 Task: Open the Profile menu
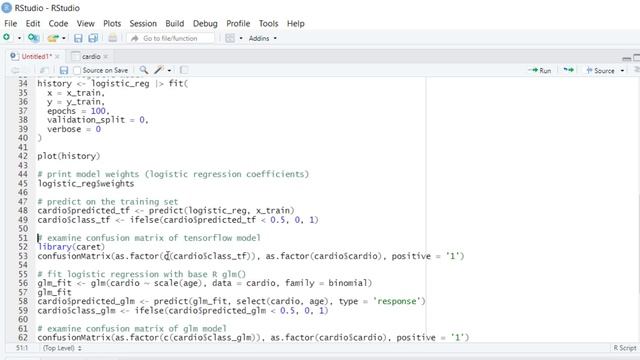tap(238, 24)
